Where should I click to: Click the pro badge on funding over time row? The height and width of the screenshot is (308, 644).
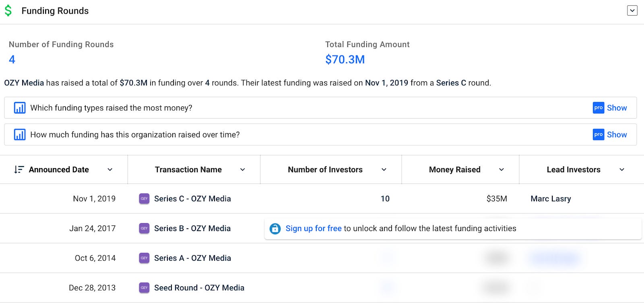[599, 134]
